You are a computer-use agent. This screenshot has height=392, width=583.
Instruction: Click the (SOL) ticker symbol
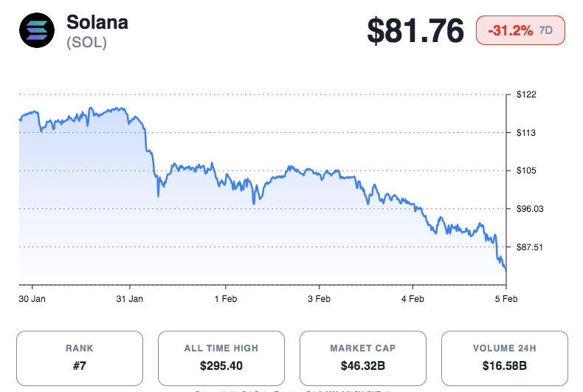click(86, 43)
